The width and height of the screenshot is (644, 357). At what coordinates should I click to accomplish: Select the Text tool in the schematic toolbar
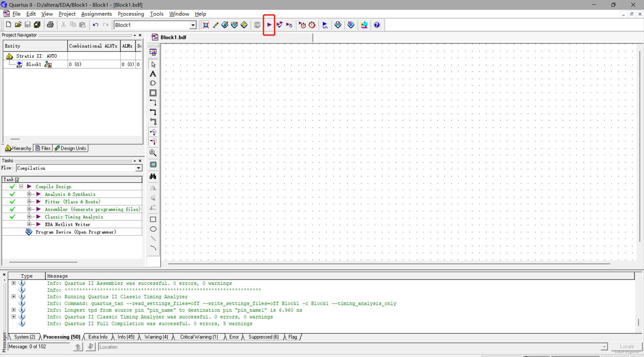point(153,74)
